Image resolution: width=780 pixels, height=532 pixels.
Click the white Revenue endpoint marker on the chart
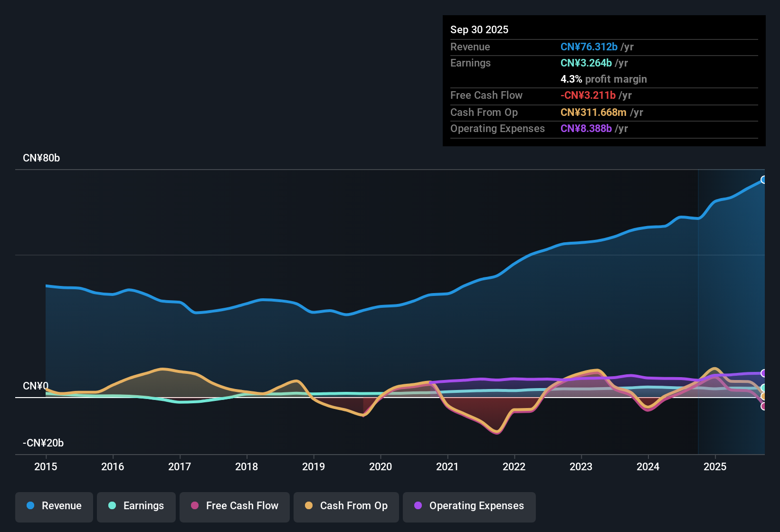tap(764, 180)
